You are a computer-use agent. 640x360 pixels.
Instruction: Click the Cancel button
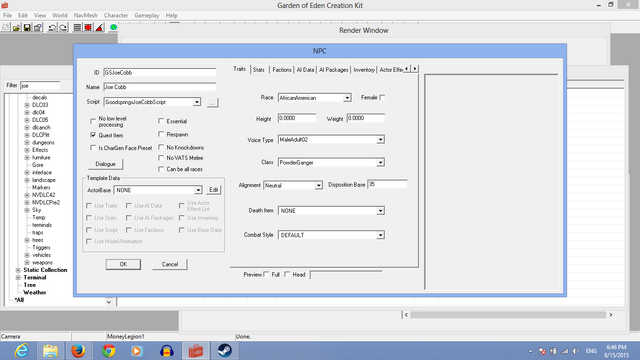click(170, 264)
